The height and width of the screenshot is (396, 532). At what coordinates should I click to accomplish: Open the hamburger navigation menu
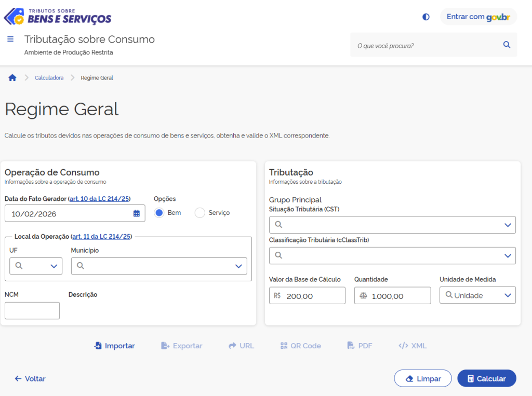click(x=10, y=39)
